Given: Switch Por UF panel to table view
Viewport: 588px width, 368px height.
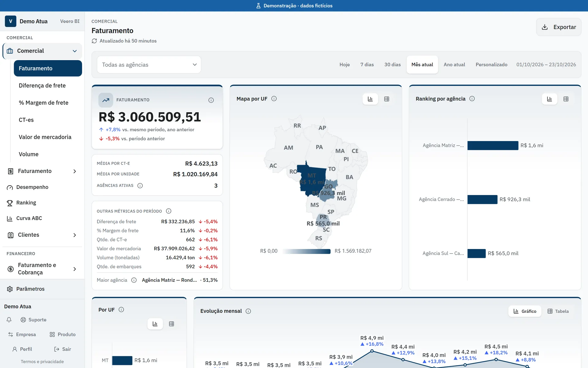Looking at the screenshot, I should pos(171,324).
